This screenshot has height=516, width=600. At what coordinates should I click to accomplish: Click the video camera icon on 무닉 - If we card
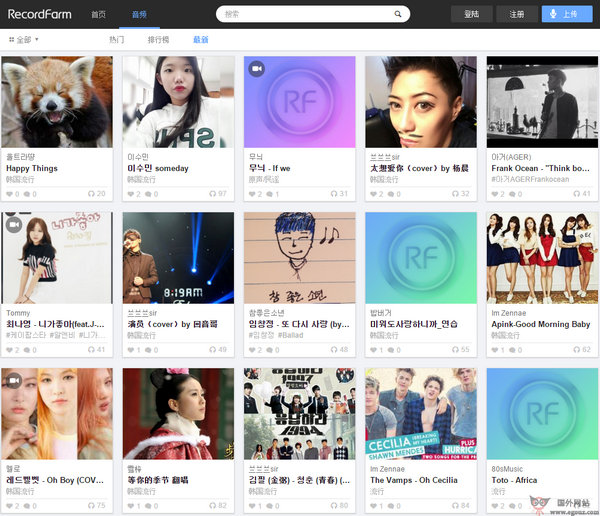point(257,69)
